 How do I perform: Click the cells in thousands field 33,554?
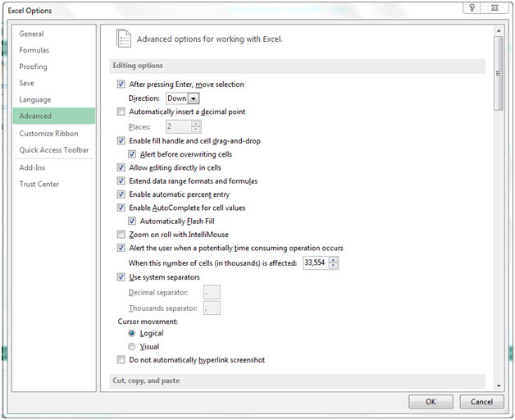(x=315, y=262)
